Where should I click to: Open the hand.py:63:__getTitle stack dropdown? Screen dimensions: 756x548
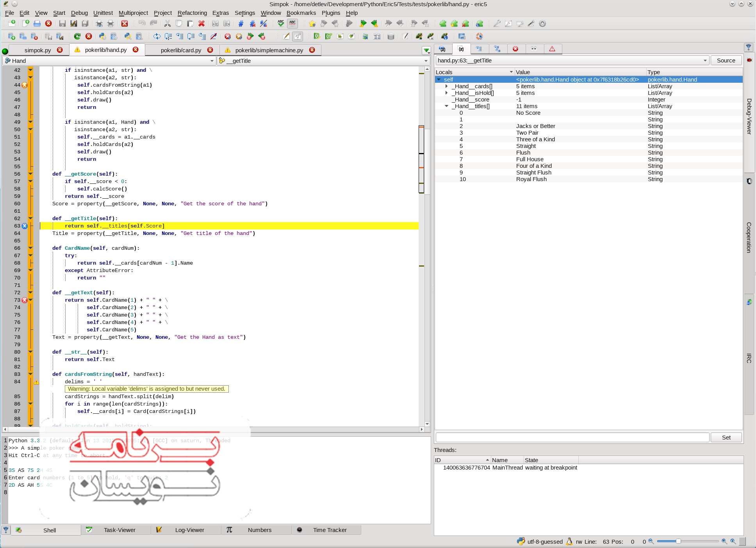[x=705, y=60]
